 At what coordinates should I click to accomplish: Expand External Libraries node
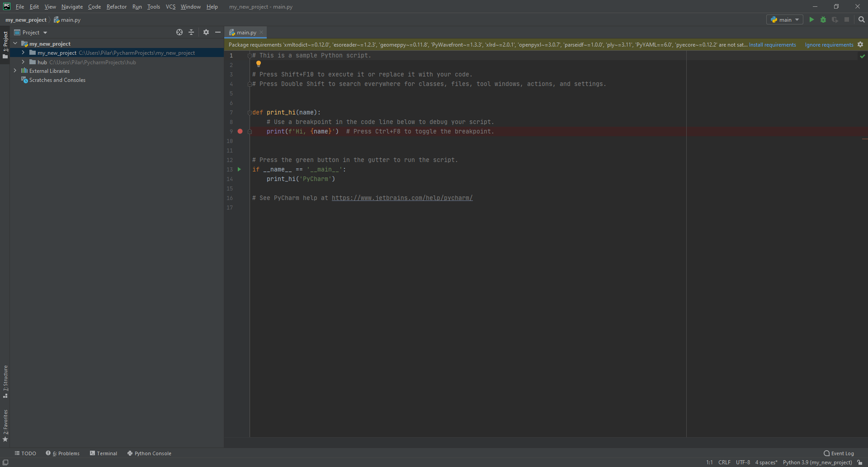pos(15,71)
